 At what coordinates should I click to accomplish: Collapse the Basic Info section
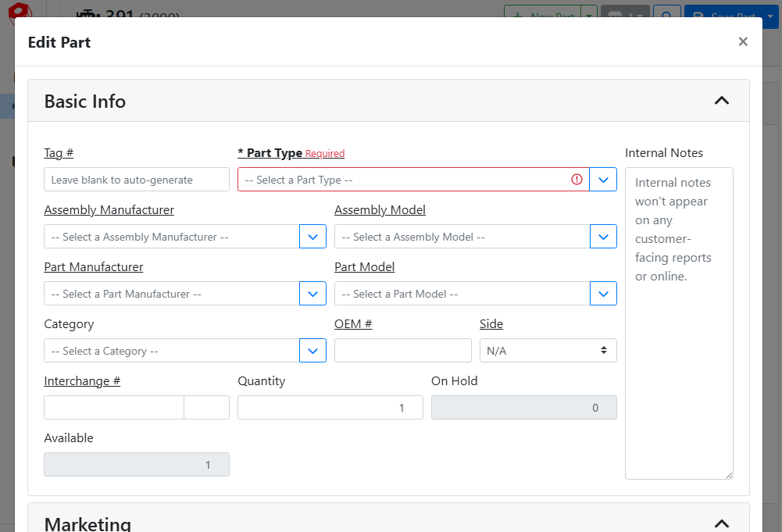point(722,101)
